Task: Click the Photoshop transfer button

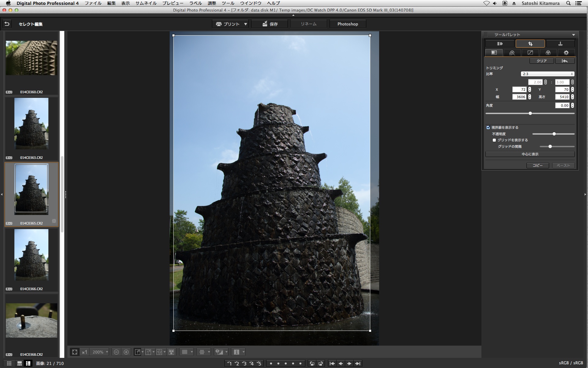Action: [x=348, y=24]
